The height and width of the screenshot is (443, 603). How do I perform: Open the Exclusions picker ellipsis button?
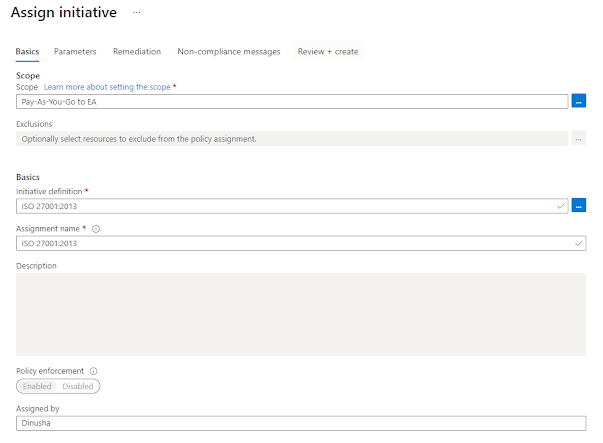click(x=579, y=139)
